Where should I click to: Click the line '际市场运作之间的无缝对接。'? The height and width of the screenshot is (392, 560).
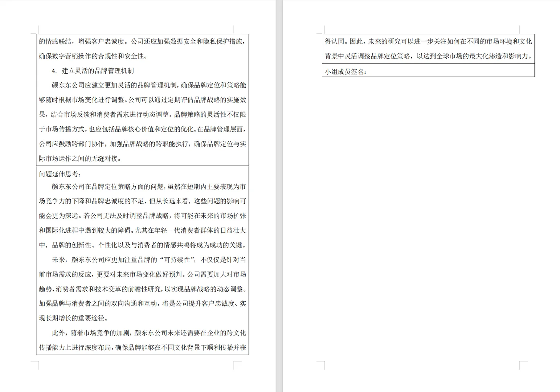[x=80, y=159]
